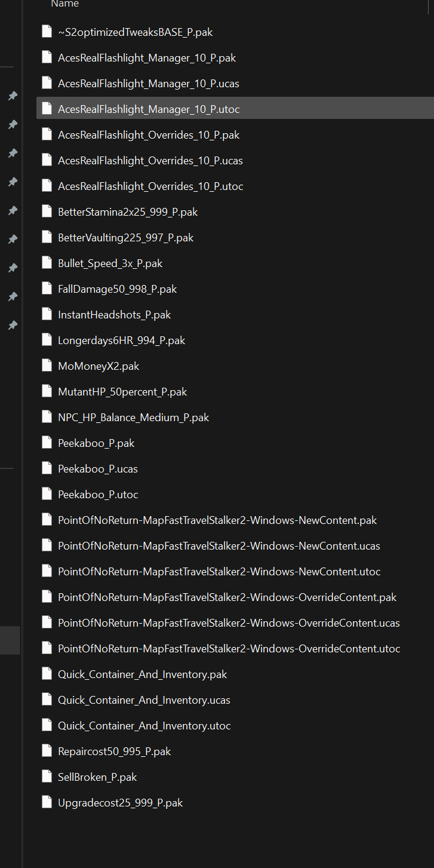This screenshot has width=434, height=868.
Task: Select PointOfNoReturn Windows-NewContent.pak file name
Action: (217, 520)
